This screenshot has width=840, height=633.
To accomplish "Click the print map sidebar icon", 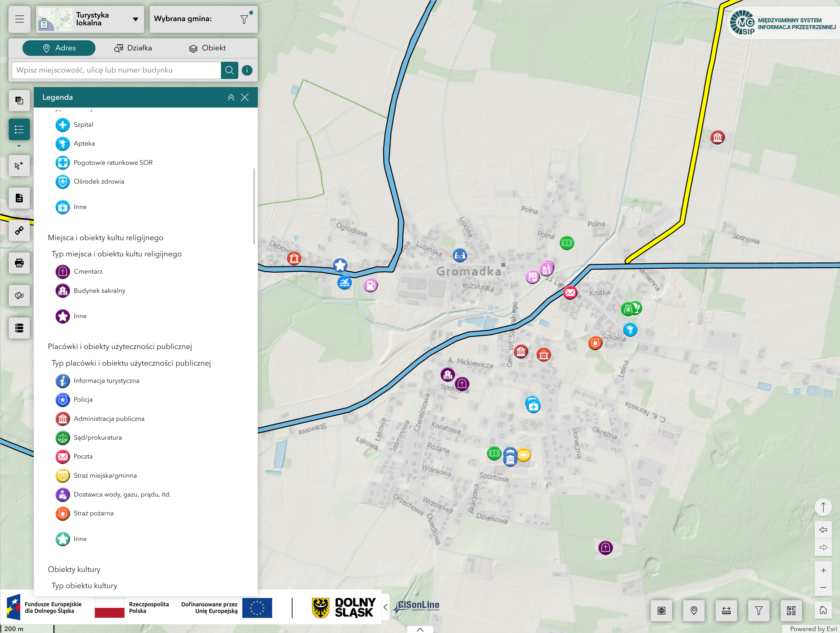I will [19, 263].
